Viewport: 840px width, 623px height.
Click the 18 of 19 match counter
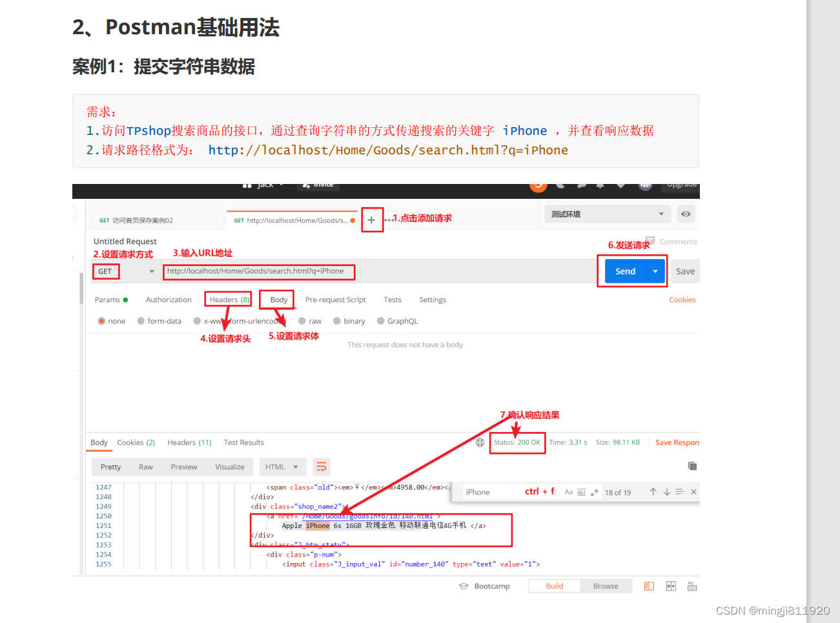(618, 493)
